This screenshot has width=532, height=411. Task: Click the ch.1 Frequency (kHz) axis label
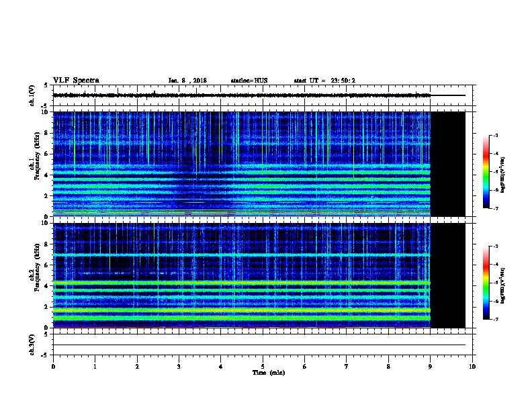(34, 156)
